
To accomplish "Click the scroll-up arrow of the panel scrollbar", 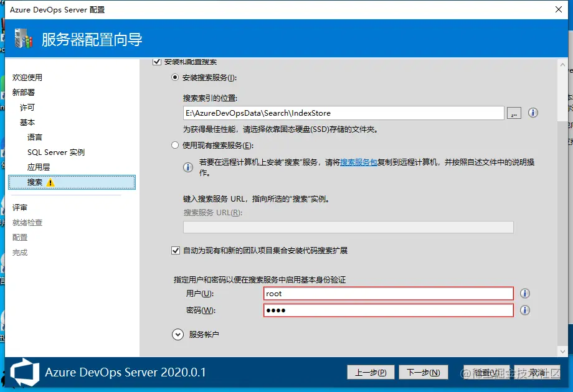I will tap(562, 65).
